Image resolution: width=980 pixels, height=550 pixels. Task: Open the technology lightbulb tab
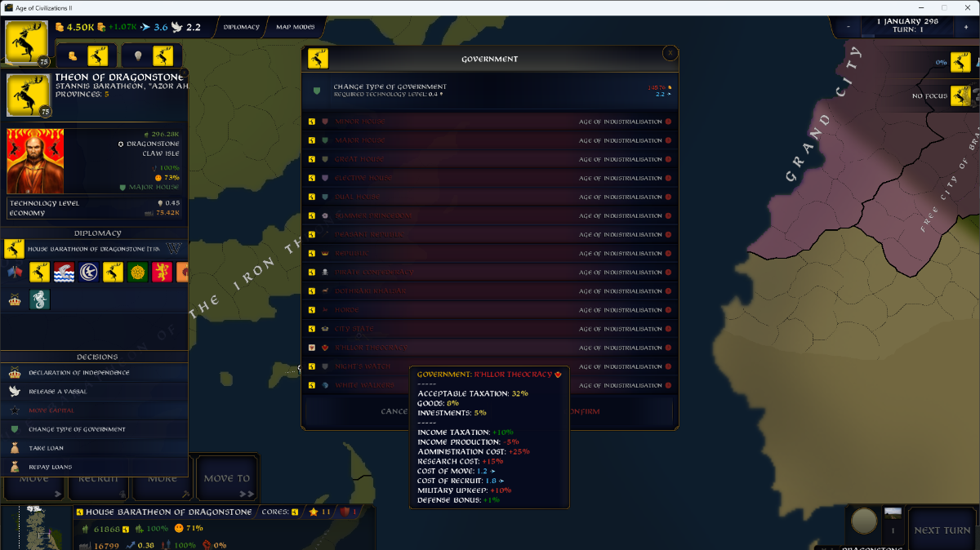point(151,56)
